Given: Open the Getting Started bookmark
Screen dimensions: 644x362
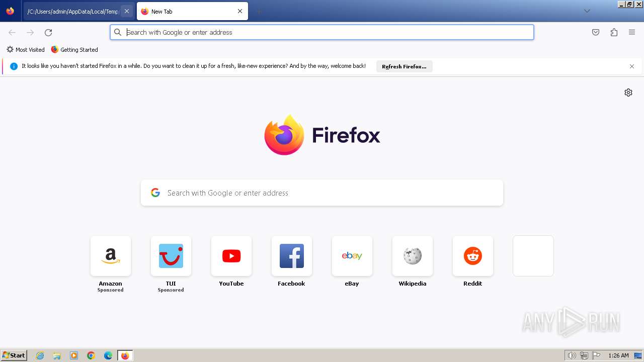Looking at the screenshot, I should click(x=74, y=50).
